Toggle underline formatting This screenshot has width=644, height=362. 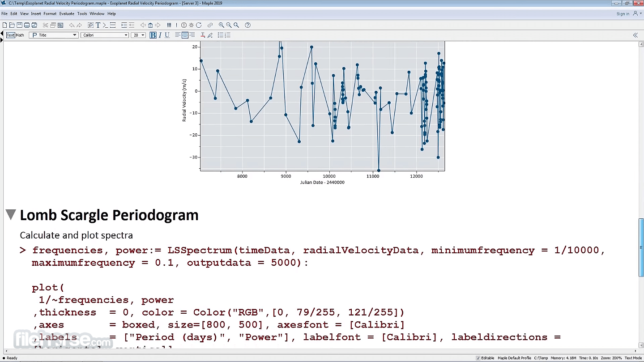pos(167,35)
